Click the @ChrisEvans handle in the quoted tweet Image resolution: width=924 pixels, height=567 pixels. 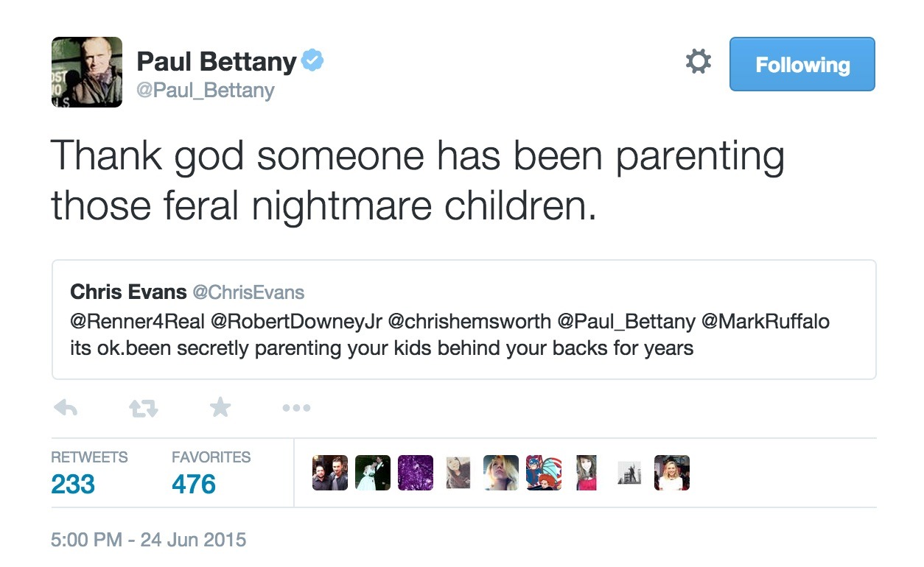point(248,292)
